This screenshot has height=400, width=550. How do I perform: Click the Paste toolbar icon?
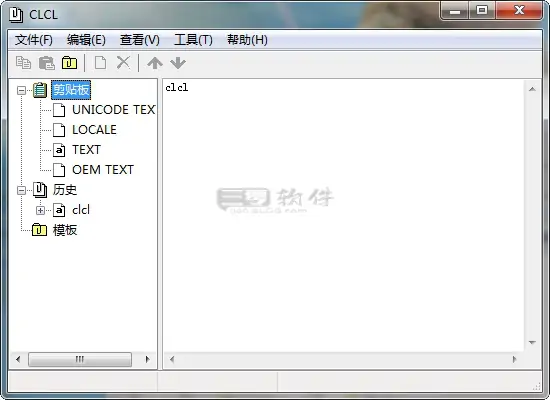(47, 63)
